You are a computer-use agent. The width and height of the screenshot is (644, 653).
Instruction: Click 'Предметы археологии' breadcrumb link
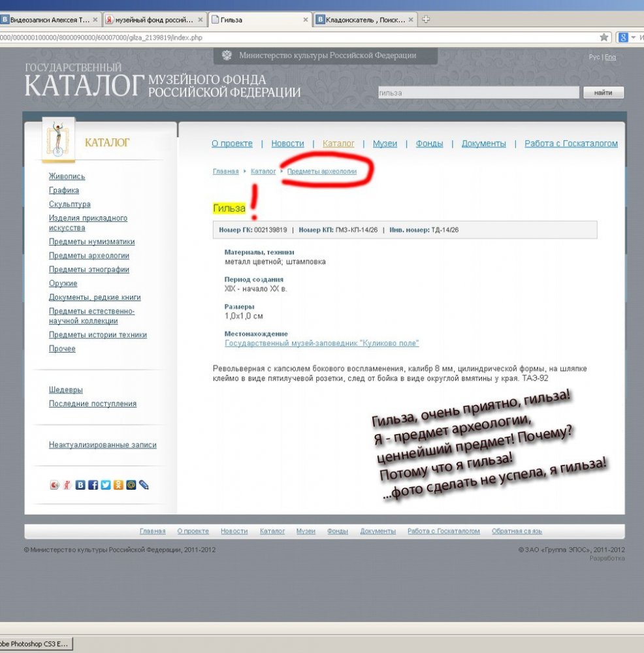tap(322, 171)
